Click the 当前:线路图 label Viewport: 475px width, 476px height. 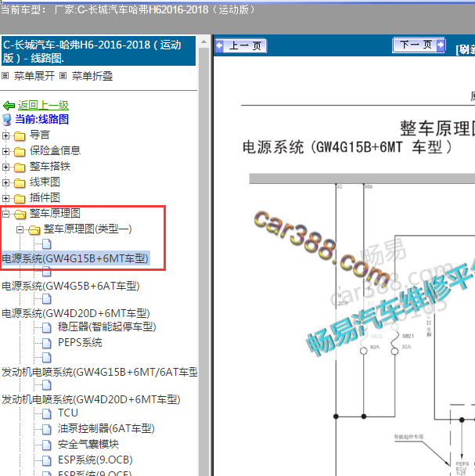point(42,119)
